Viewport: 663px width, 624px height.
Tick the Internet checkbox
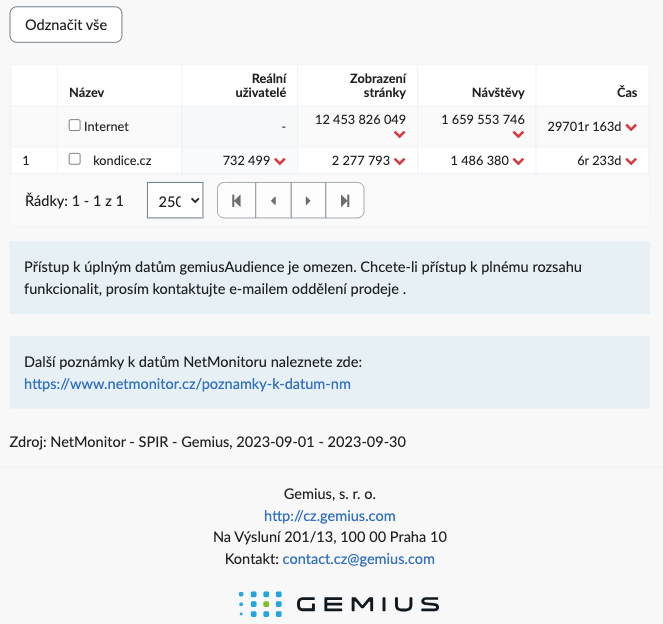point(74,125)
